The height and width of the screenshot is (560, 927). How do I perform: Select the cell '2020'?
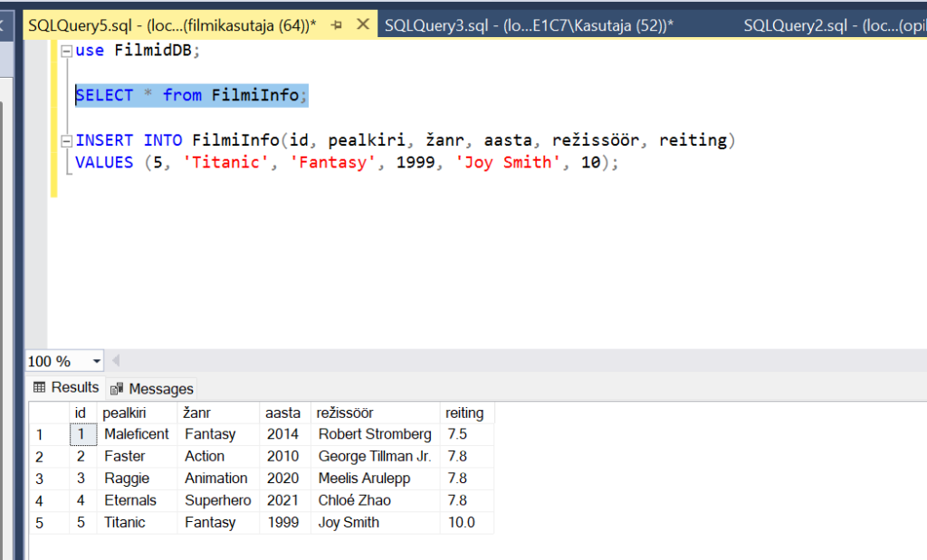[x=285, y=479]
